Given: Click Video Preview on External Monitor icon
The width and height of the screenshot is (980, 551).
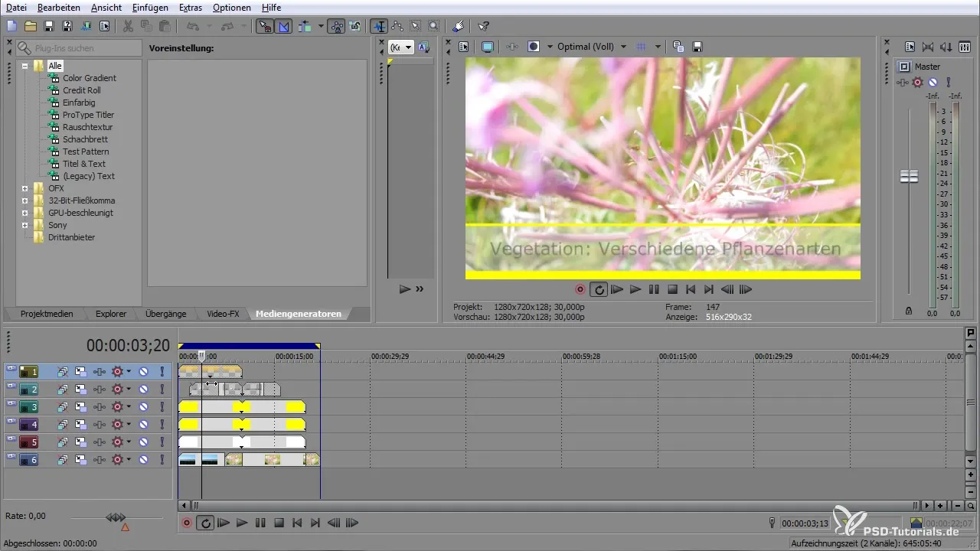Looking at the screenshot, I should click(x=487, y=47).
